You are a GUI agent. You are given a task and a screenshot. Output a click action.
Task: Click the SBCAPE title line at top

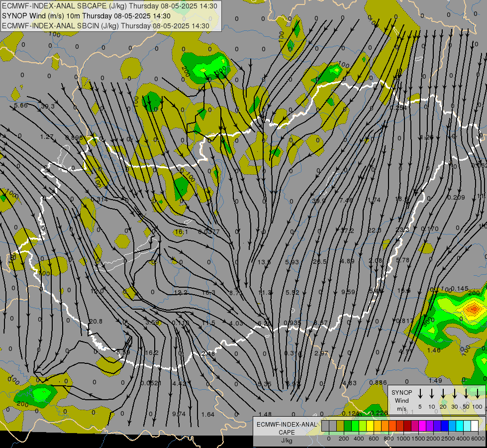point(109,6)
